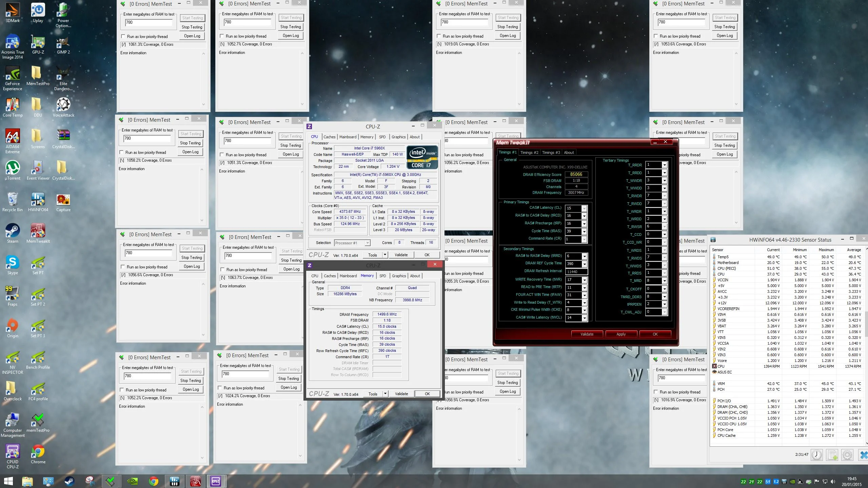
Task: Enable low priority thread in the 1024.2% coverage MemTest
Action: pyautogui.click(x=220, y=388)
